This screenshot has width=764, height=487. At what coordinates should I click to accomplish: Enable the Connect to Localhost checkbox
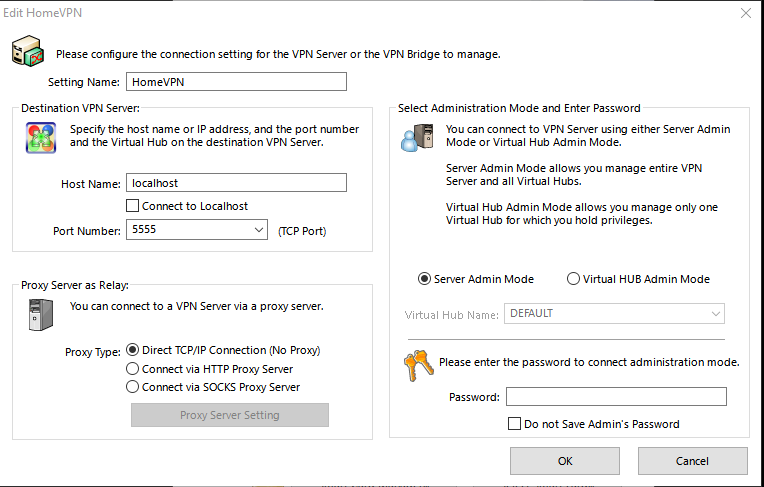133,206
